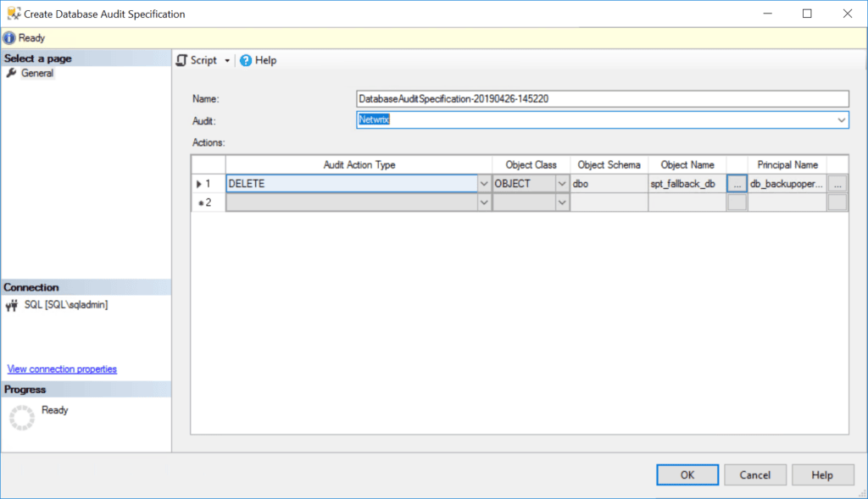Cancel the audit specification dialog

[x=754, y=474]
